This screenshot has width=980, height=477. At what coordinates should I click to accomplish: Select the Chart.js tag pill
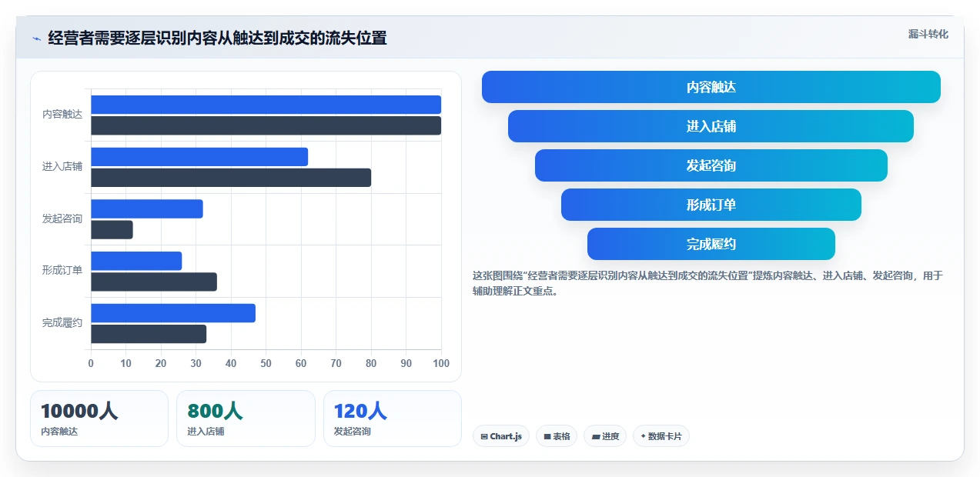point(501,436)
